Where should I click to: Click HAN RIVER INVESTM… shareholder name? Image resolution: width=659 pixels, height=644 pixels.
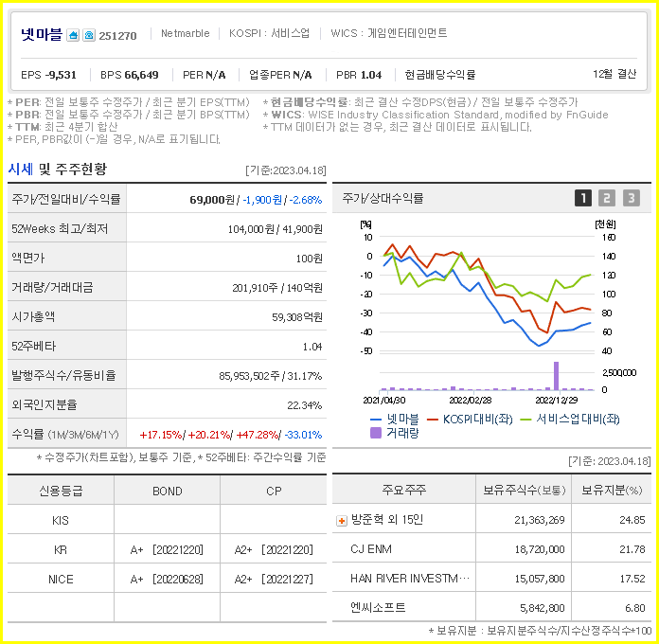click(410, 579)
